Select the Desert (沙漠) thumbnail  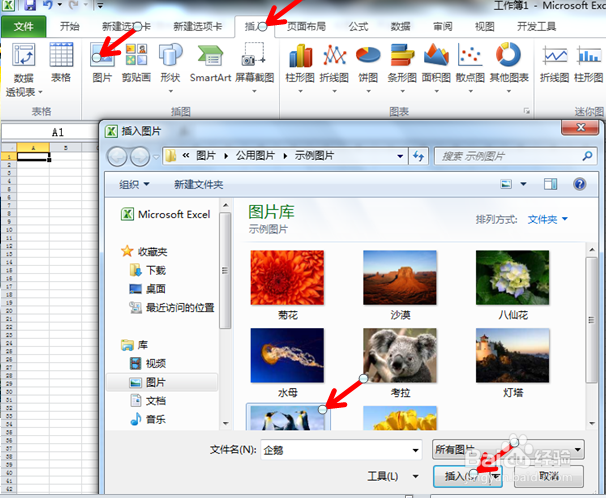[400, 278]
